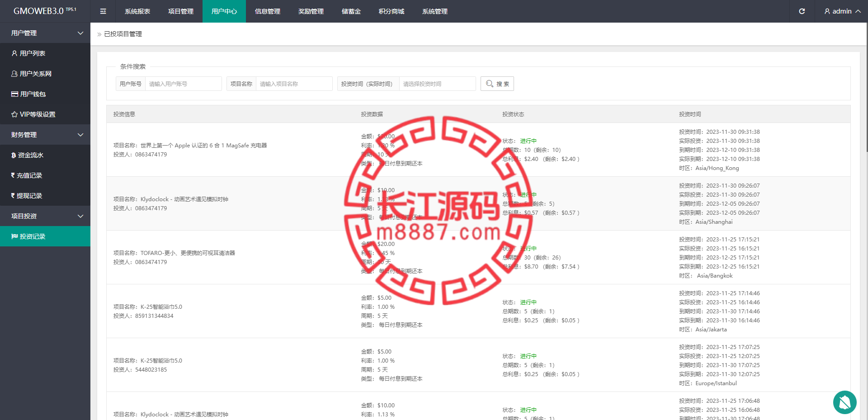
Task: Click the refresh icon in top bar
Action: tap(802, 11)
